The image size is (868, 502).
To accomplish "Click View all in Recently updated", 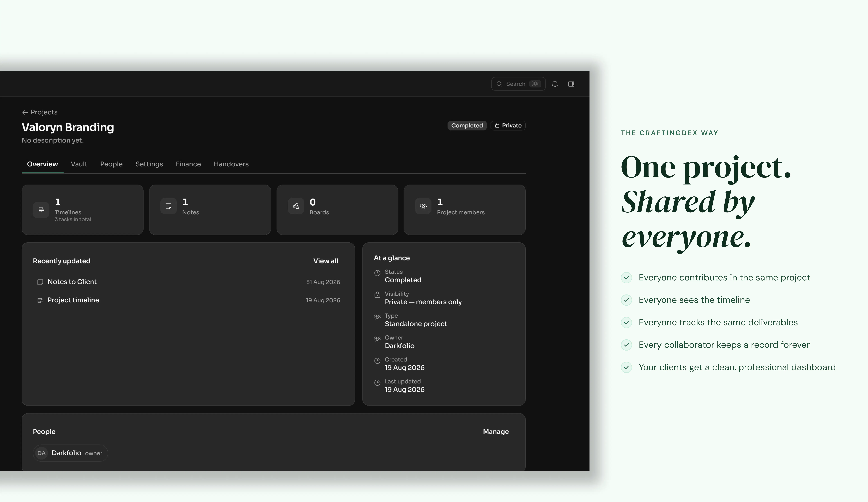I will (326, 261).
